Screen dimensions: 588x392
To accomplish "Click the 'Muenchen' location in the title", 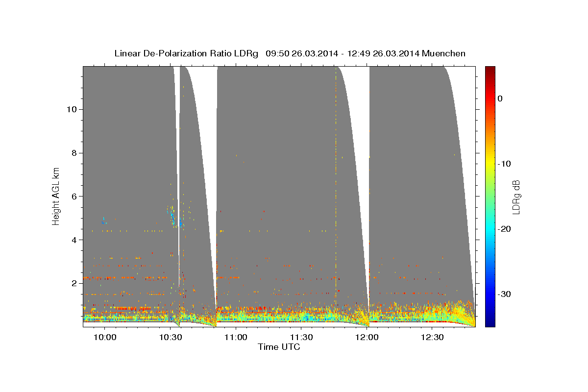I will coord(445,53).
